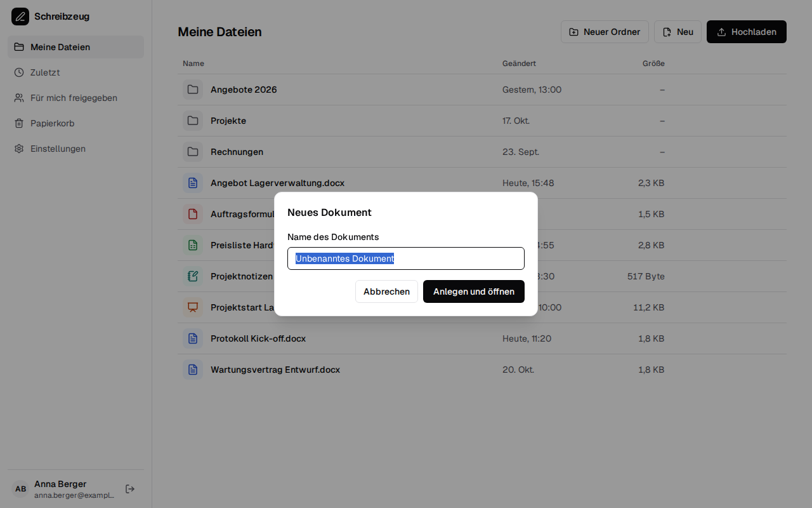Image resolution: width=812 pixels, height=508 pixels.
Task: Click the Gestern, 13:00 date cell
Action: pos(532,90)
